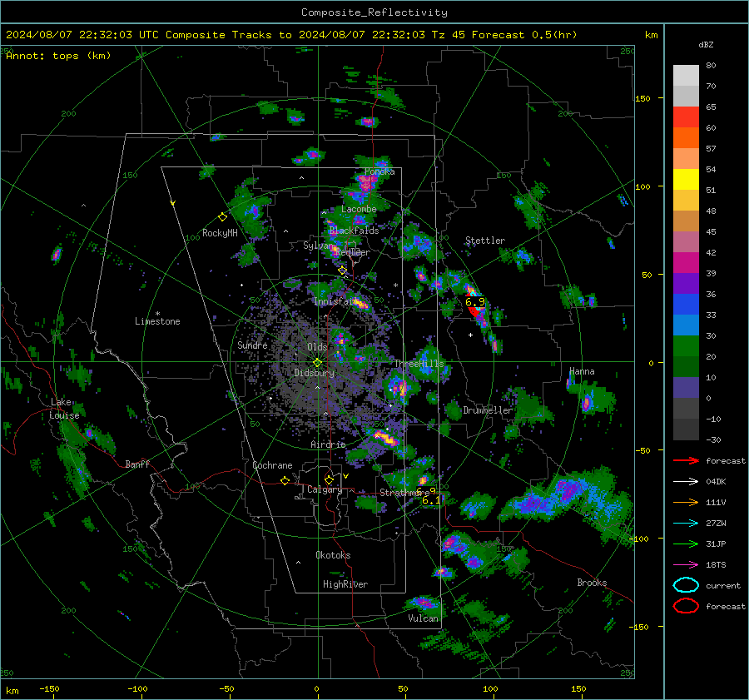Image resolution: width=749 pixels, height=700 pixels.
Task: Click the Stettler city label
Action: click(x=485, y=241)
